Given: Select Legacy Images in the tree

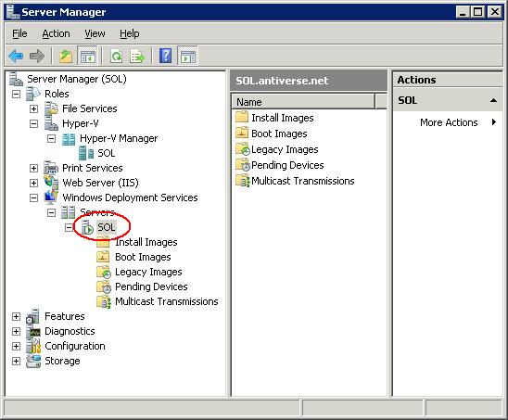Looking at the screenshot, I should pos(148,272).
